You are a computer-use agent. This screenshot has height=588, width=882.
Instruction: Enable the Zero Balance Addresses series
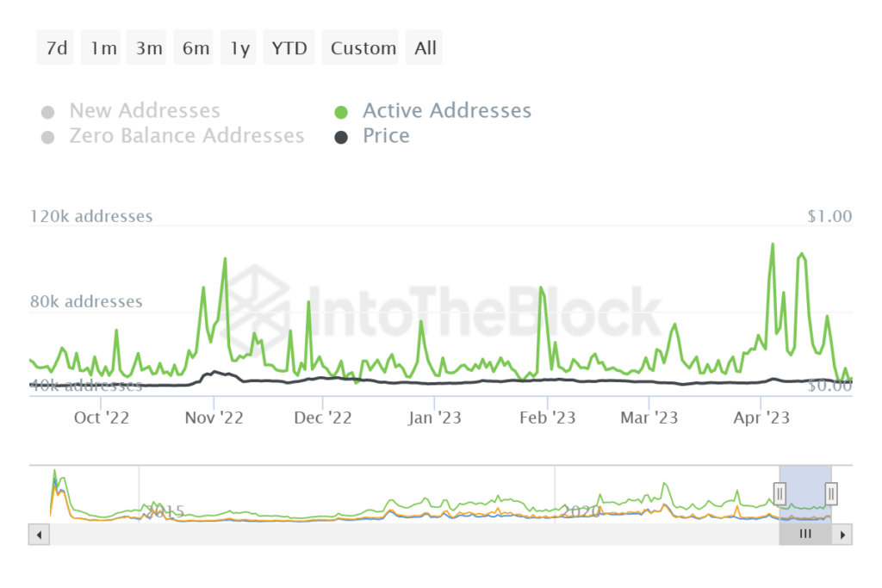click(x=187, y=136)
